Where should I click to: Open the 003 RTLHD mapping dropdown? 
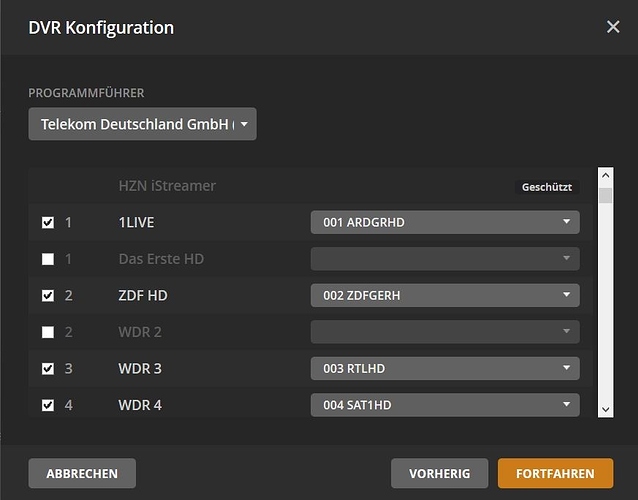coord(444,368)
